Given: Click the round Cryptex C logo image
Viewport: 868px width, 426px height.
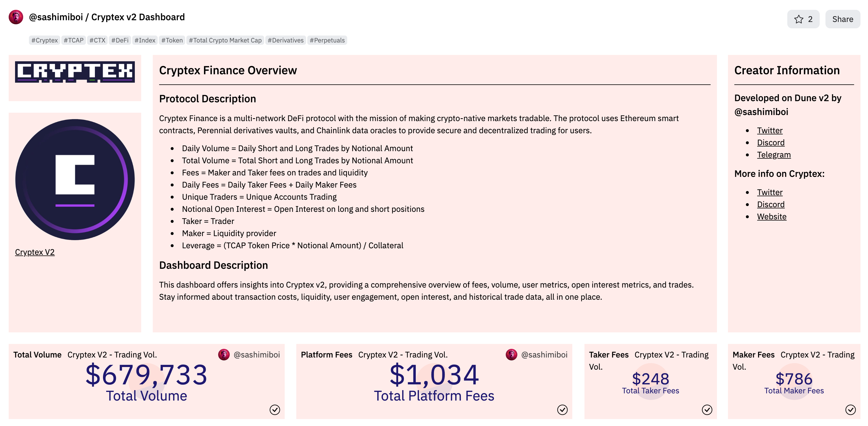Looking at the screenshot, I should pos(75,179).
